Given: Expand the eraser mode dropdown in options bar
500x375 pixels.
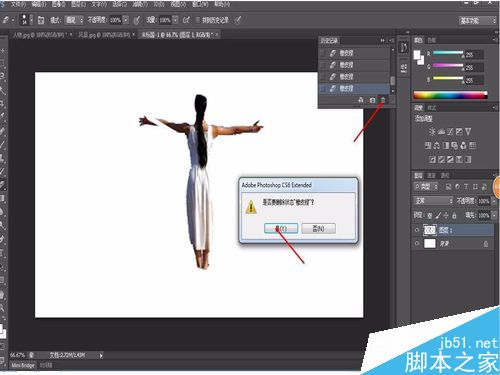Looking at the screenshot, I should [74, 20].
